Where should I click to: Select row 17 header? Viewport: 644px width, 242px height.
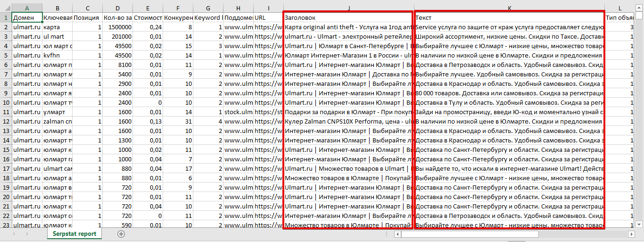pos(6,168)
